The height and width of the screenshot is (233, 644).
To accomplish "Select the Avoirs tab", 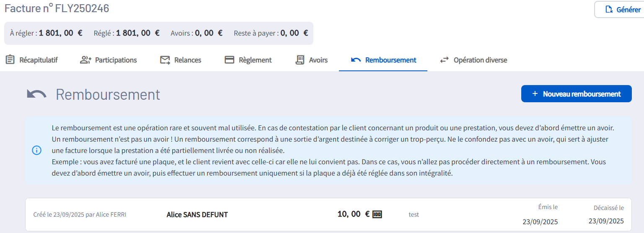I will coord(318,60).
